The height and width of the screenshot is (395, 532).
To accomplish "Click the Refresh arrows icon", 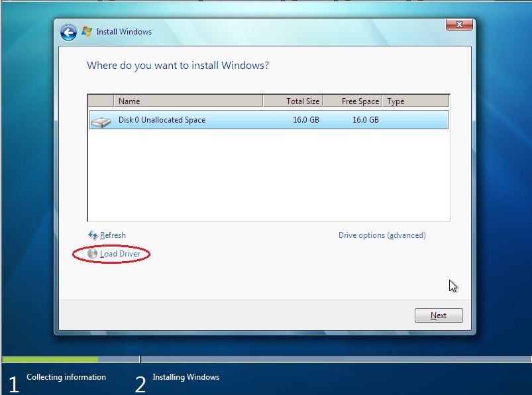I will (x=93, y=235).
